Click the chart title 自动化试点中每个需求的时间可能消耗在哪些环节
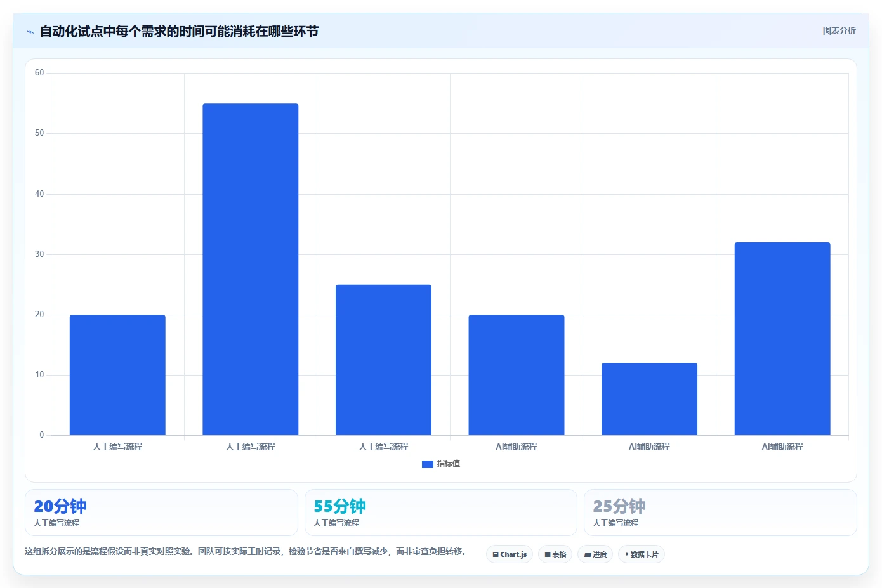The height and width of the screenshot is (588, 882). coord(179,31)
